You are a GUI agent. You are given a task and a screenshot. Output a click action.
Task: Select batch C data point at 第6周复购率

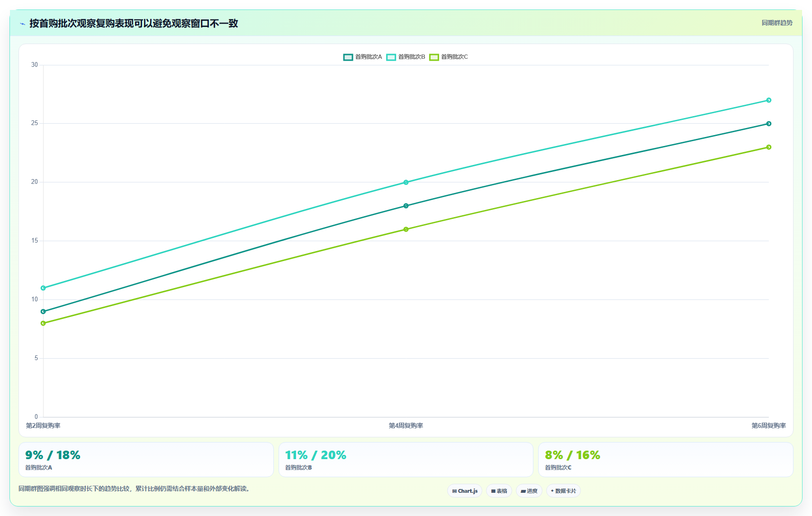coord(769,147)
